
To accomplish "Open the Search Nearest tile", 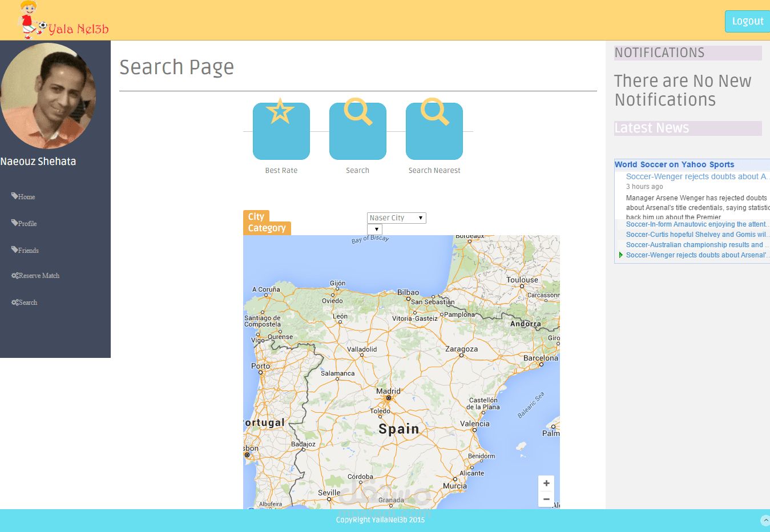I will (434, 131).
